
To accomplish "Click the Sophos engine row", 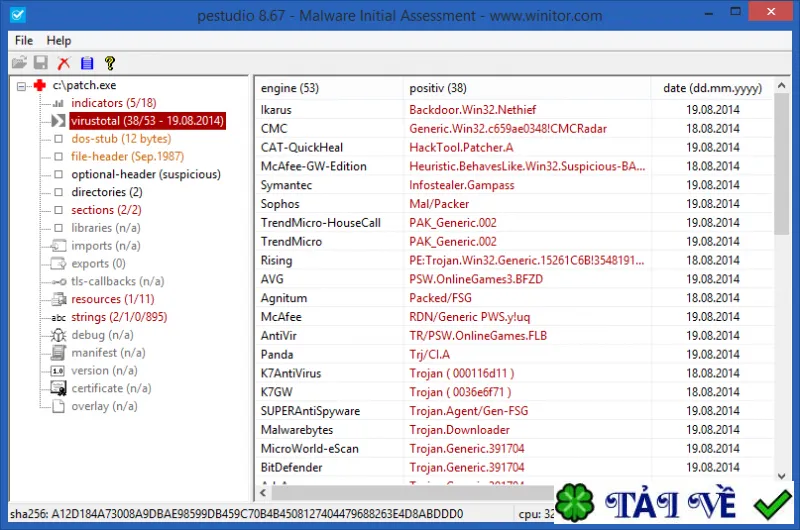I will (514, 204).
